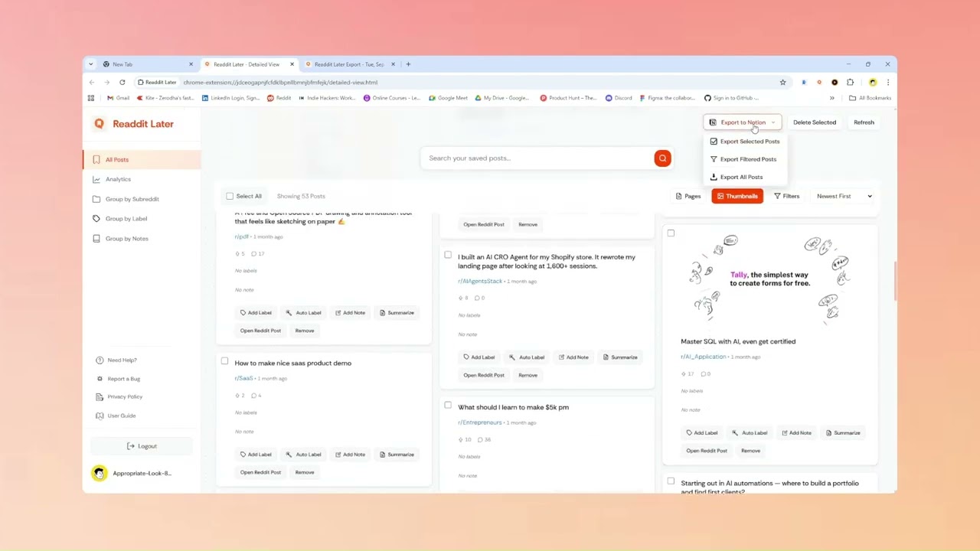
Task: Open Reddit Post for Master SQL post
Action: [x=707, y=451]
